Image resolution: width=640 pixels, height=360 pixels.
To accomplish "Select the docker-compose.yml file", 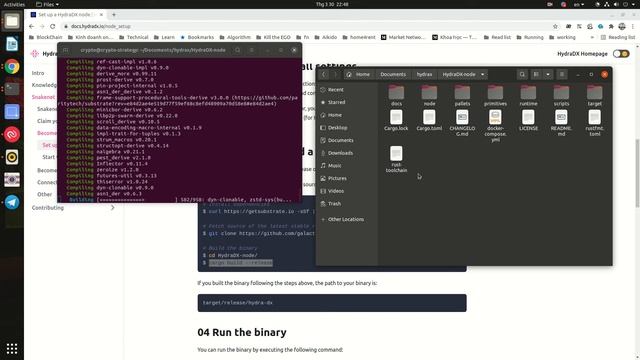I will pos(495,126).
